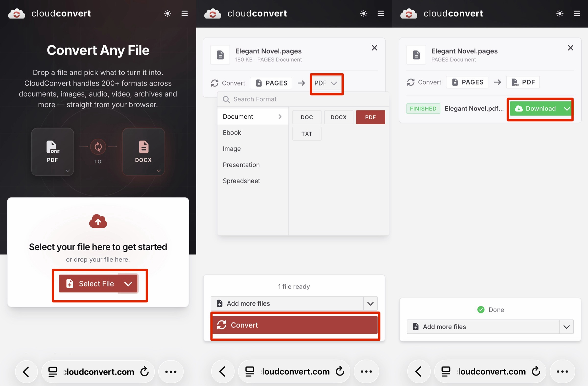The width and height of the screenshot is (588, 386).
Task: Remove Elegant Novel.pages in middle panel
Action: pos(375,48)
